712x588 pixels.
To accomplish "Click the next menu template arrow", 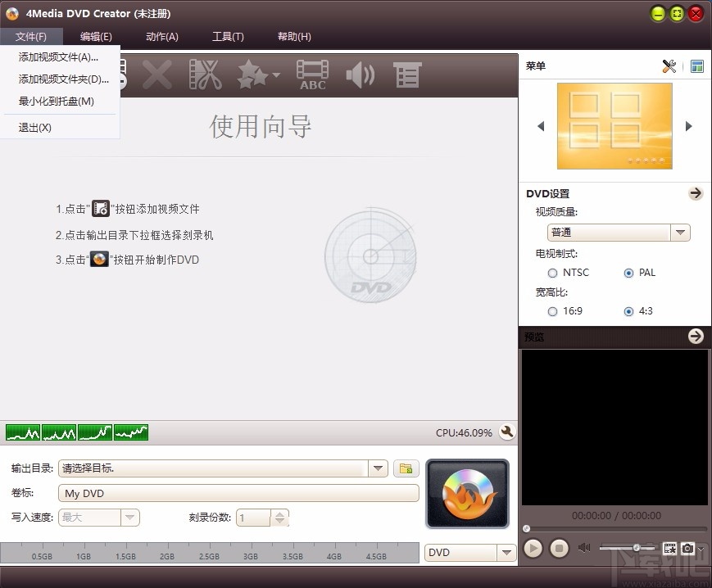I will pyautogui.click(x=689, y=126).
